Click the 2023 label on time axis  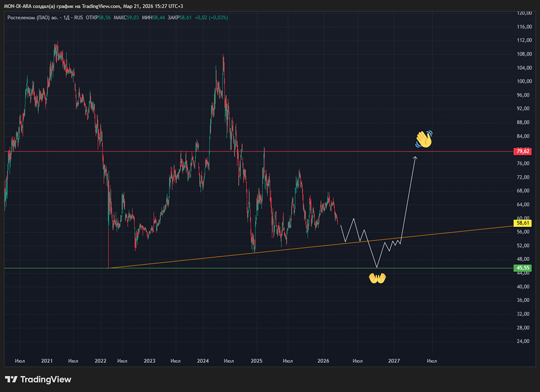(x=150, y=361)
